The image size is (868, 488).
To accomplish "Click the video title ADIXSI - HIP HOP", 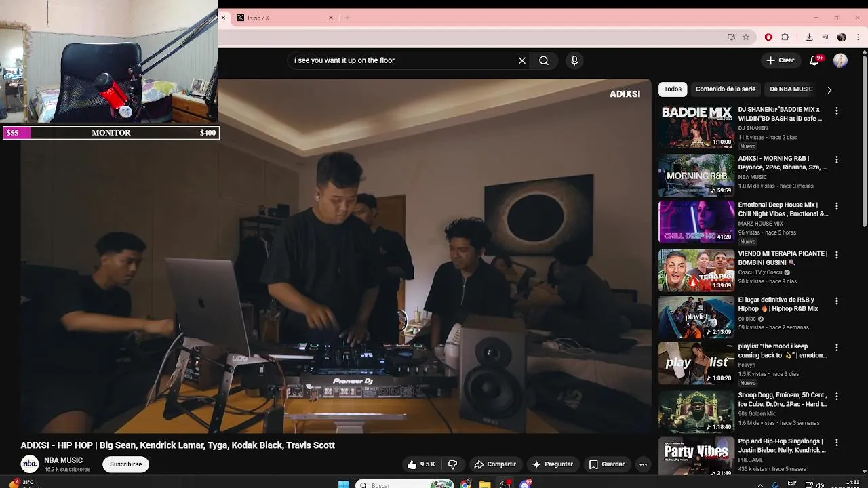I will (178, 445).
